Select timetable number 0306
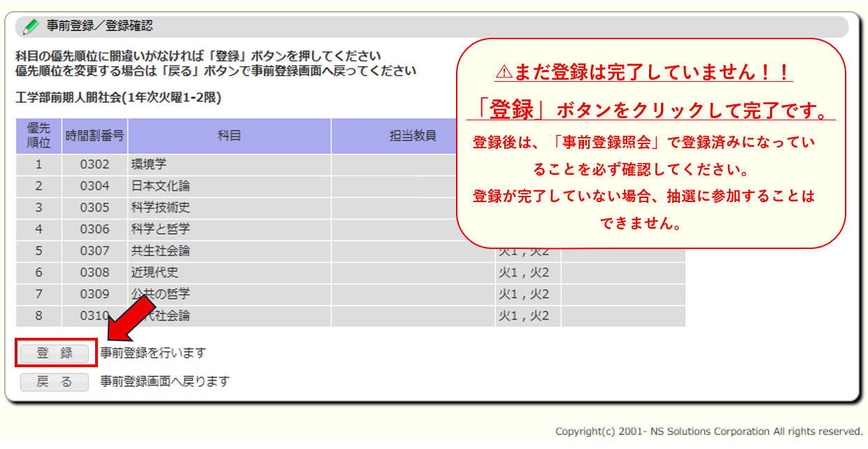Viewport: 868px width, 449px height. (94, 229)
